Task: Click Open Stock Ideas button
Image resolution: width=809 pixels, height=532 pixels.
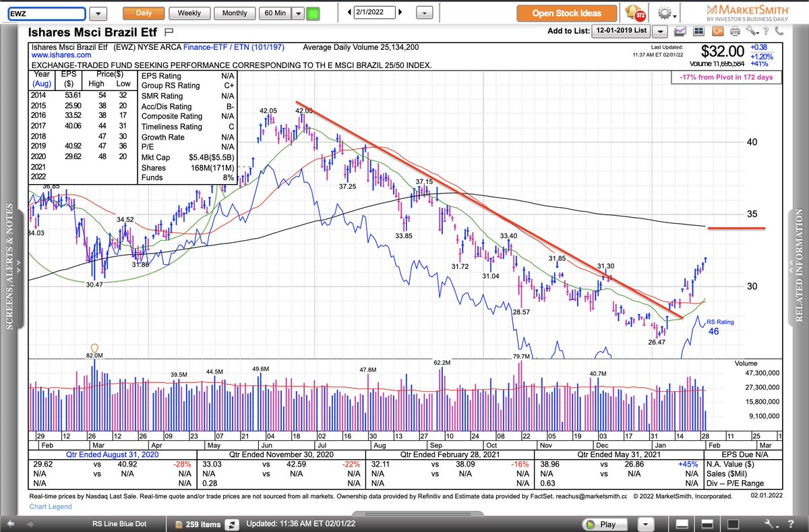Action: coord(566,13)
